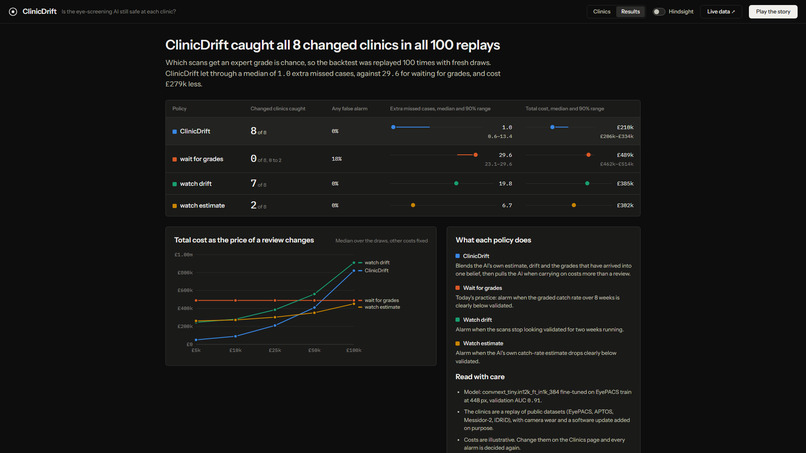Viewport: 806px width, 453px height.
Task: Click the £302k watch estimate cost
Action: point(625,206)
